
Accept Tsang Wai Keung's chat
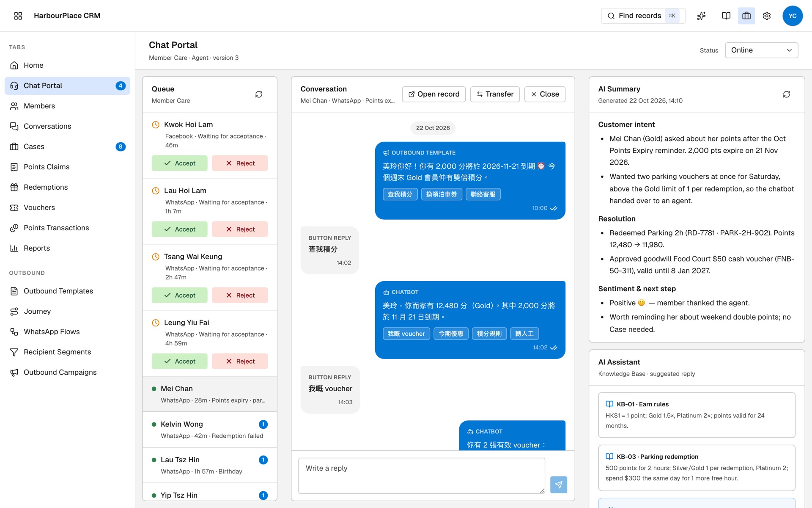click(x=179, y=295)
